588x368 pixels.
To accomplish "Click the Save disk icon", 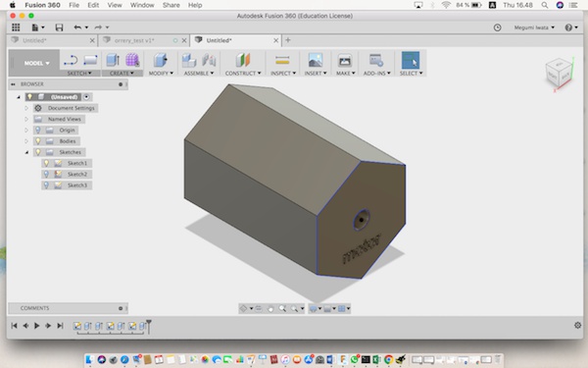I will (x=59, y=27).
